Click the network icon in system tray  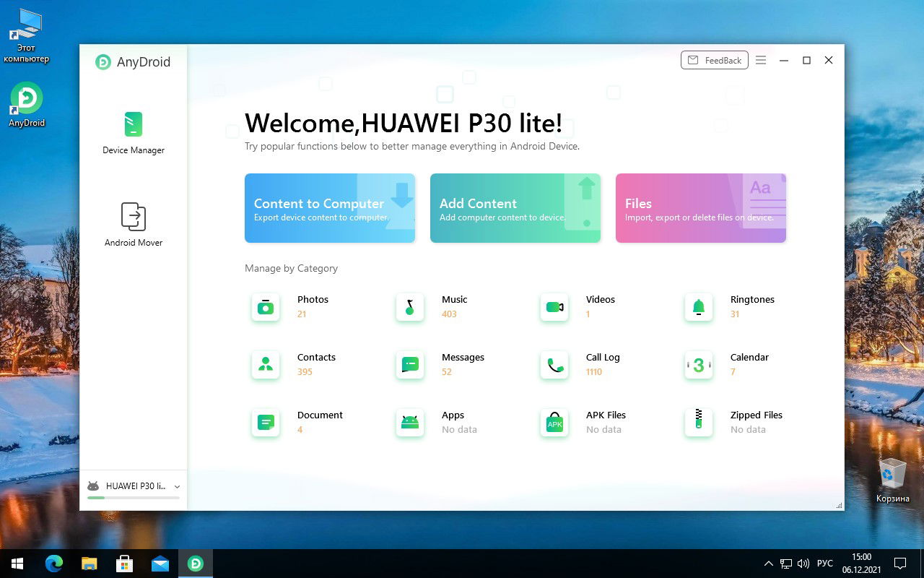coord(786,564)
